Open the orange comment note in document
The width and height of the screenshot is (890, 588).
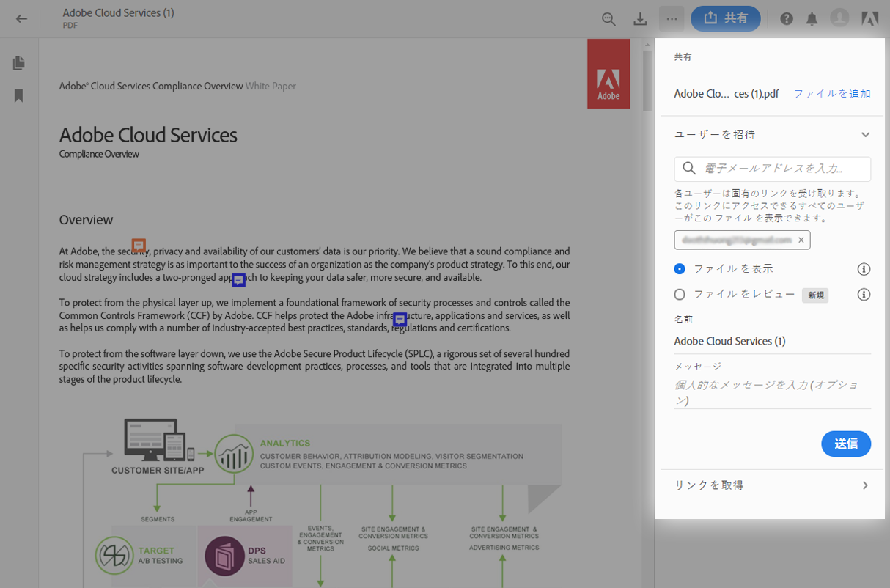click(139, 245)
